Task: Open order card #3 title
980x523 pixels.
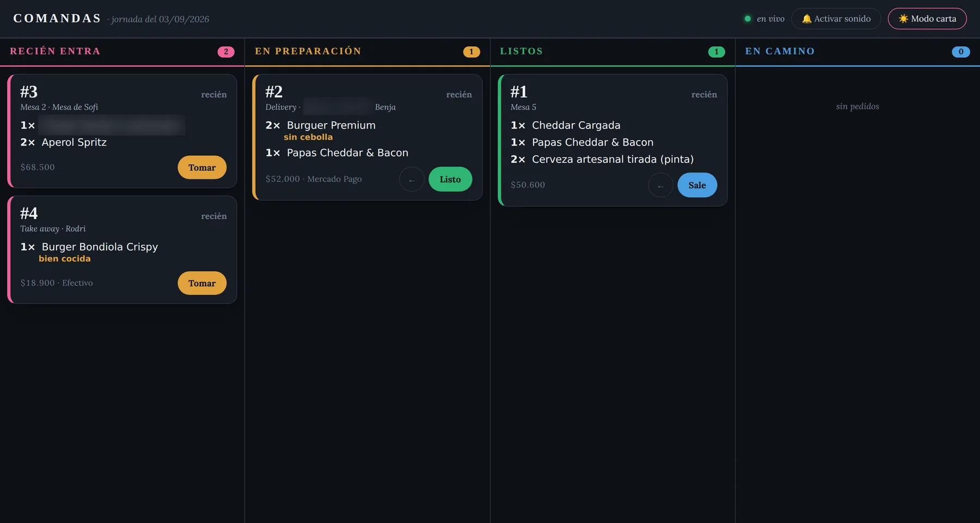Action: tap(29, 92)
